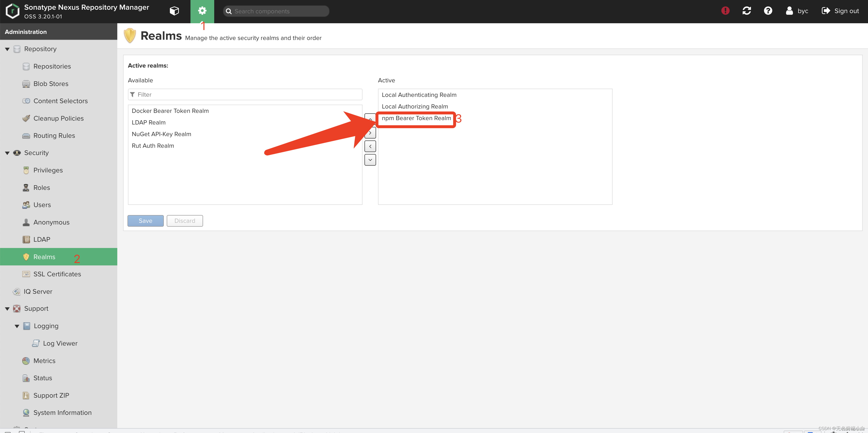The height and width of the screenshot is (433, 868).
Task: Click the move-left arrow to deactivate realm
Action: click(x=370, y=147)
